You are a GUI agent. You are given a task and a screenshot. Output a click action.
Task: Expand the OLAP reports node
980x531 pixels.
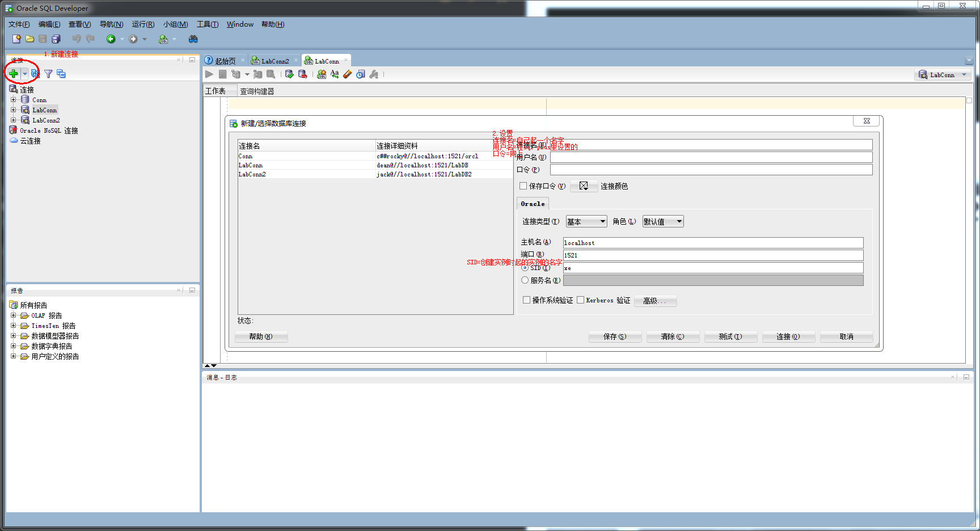(13, 315)
